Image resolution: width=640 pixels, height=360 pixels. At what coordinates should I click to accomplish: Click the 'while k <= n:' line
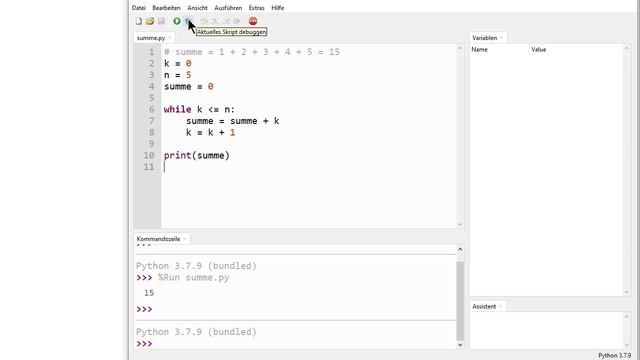click(x=199, y=109)
